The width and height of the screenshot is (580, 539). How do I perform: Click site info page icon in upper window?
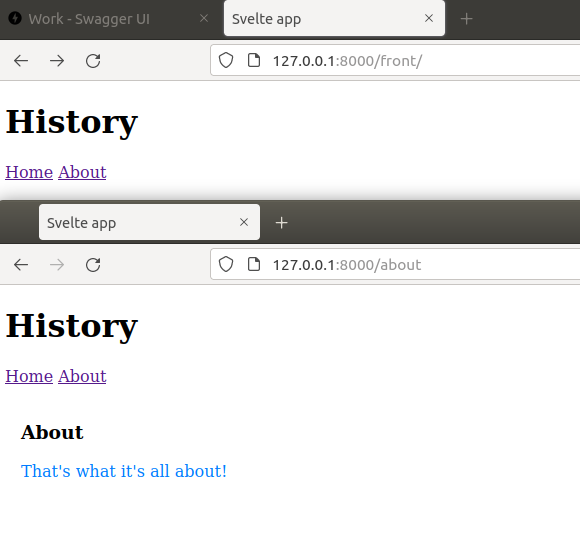pyautogui.click(x=254, y=60)
